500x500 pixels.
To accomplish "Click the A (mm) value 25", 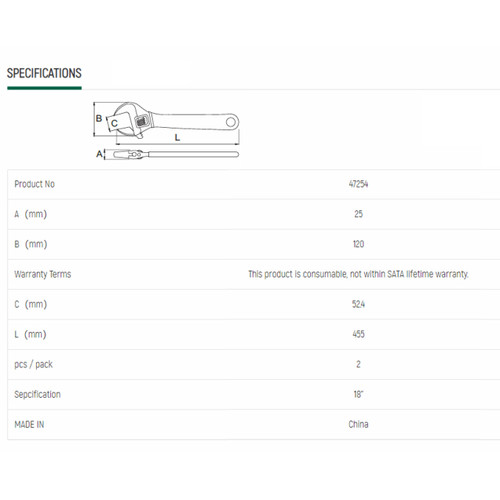I will 358,214.
